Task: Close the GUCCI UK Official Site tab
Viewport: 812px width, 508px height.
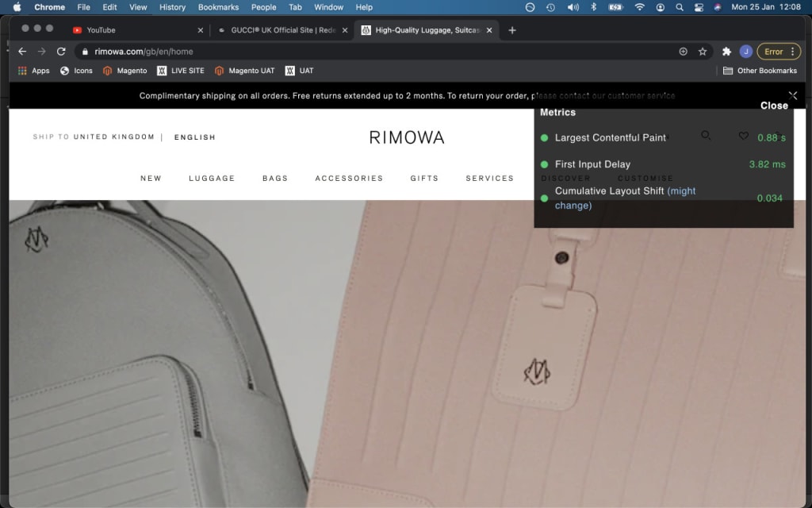Action: tap(345, 30)
